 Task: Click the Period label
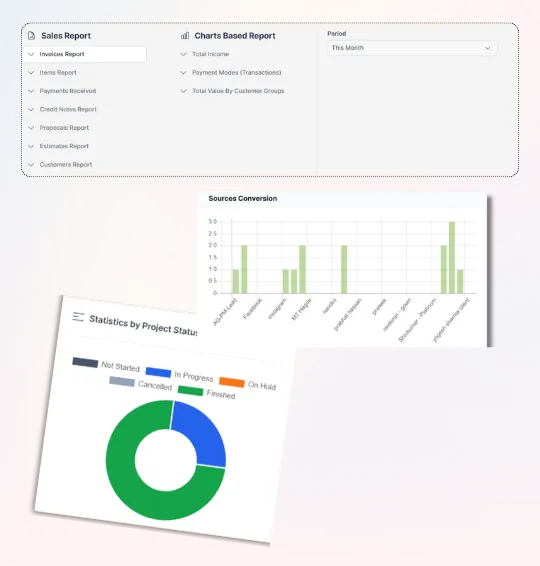(x=337, y=34)
